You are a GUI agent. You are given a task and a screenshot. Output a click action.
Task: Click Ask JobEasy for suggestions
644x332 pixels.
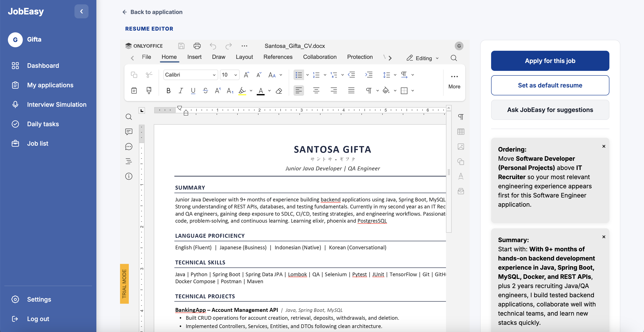(550, 110)
